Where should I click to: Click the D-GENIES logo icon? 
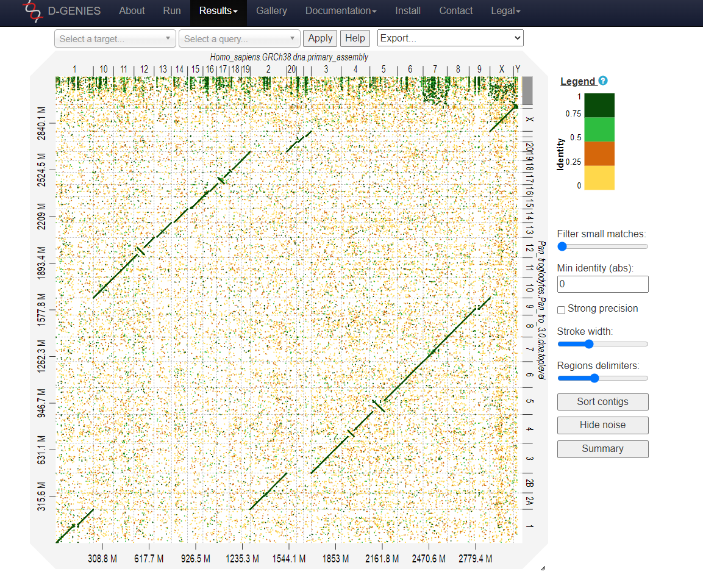pos(34,12)
